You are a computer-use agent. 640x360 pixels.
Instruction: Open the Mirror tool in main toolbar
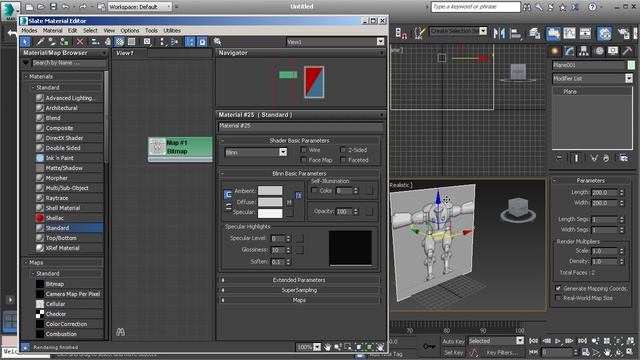499,33
